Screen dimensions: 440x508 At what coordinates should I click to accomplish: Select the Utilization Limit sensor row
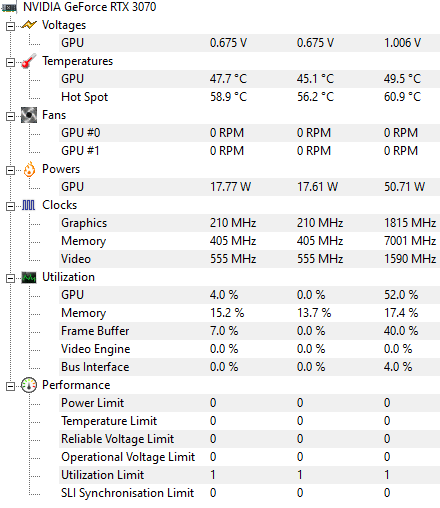tap(249, 475)
